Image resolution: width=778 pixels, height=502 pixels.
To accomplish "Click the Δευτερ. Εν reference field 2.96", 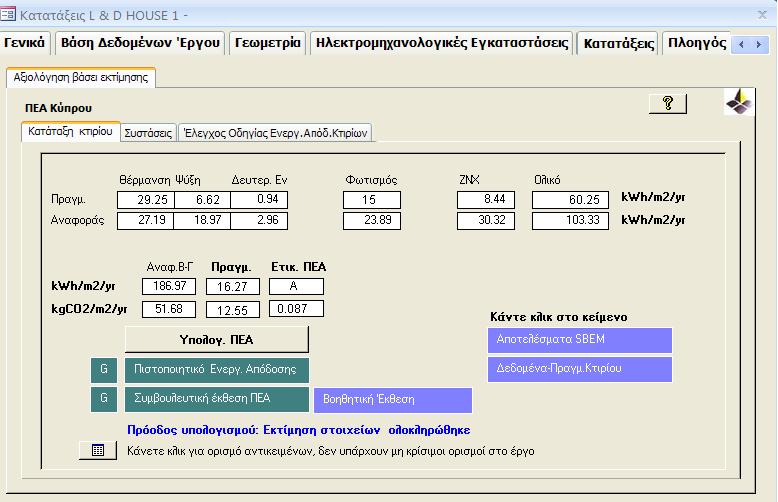I will [259, 220].
